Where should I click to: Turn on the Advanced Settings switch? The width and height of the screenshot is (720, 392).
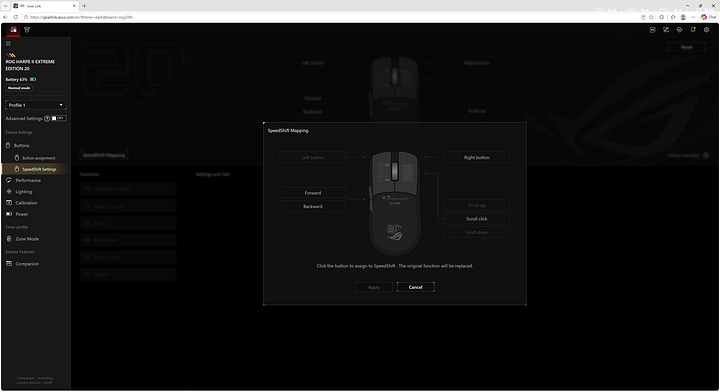[59, 118]
